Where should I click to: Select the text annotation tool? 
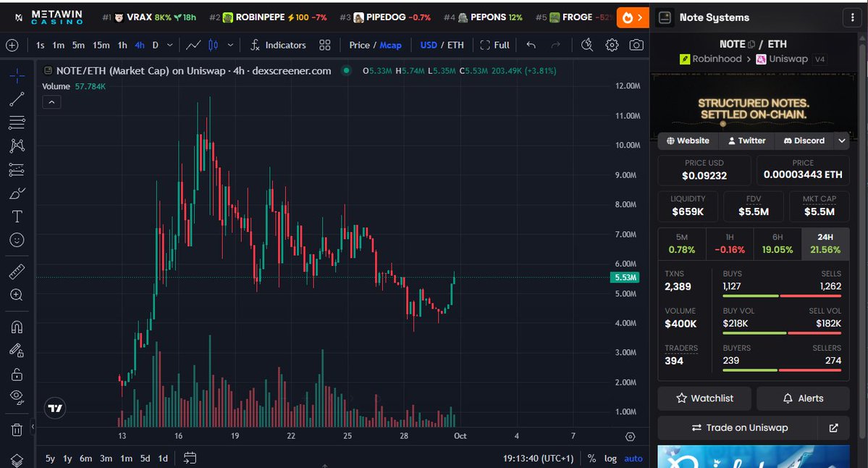[17, 217]
